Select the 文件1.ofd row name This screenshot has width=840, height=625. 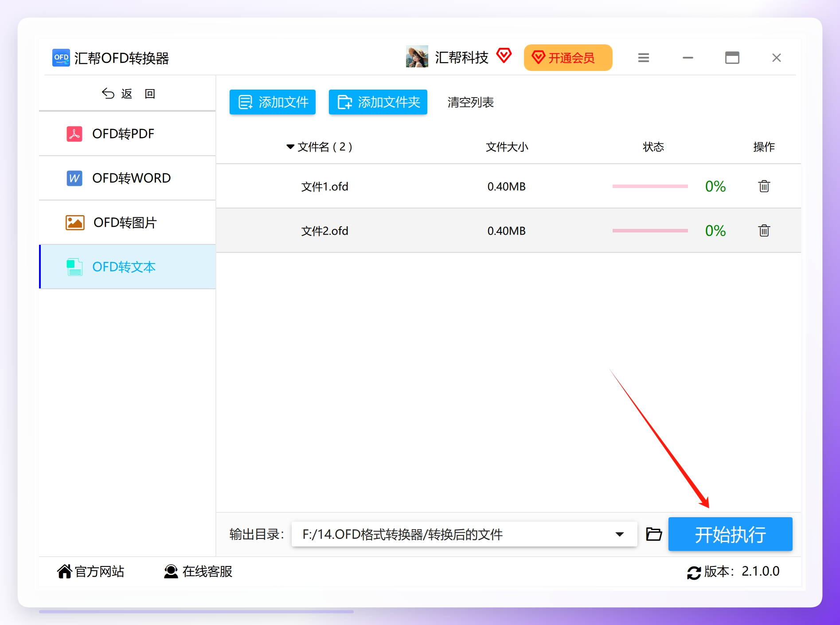click(325, 187)
